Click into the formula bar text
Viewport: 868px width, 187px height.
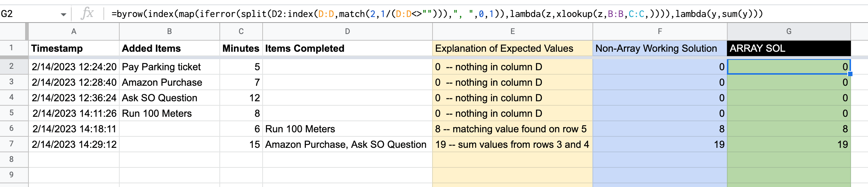click(x=437, y=14)
